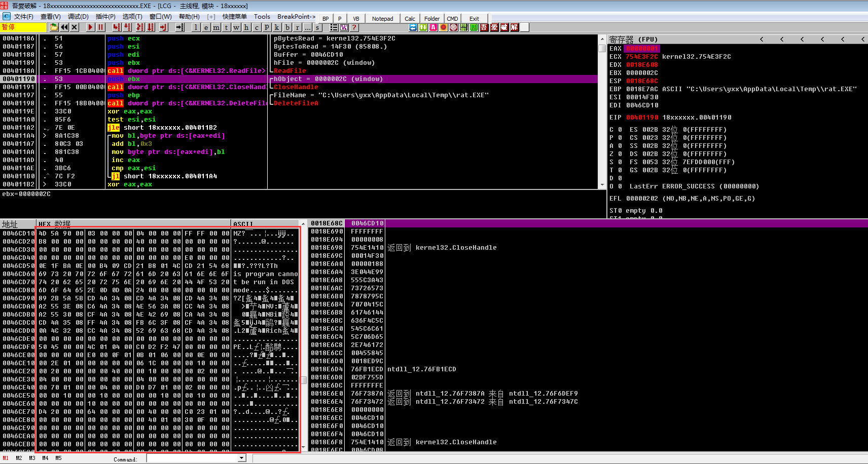Open the Patches window (P)
868x464 pixels.
[x=267, y=27]
